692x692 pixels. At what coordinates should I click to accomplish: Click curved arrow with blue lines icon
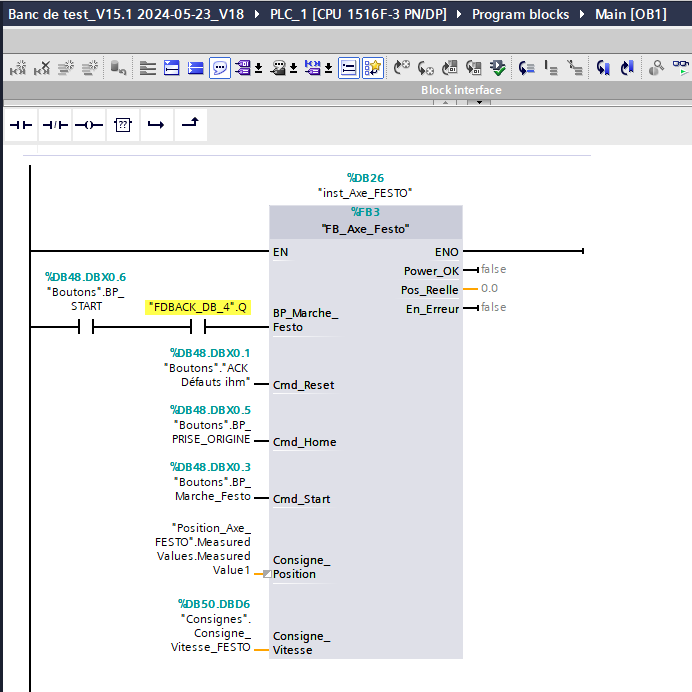click(x=527, y=68)
